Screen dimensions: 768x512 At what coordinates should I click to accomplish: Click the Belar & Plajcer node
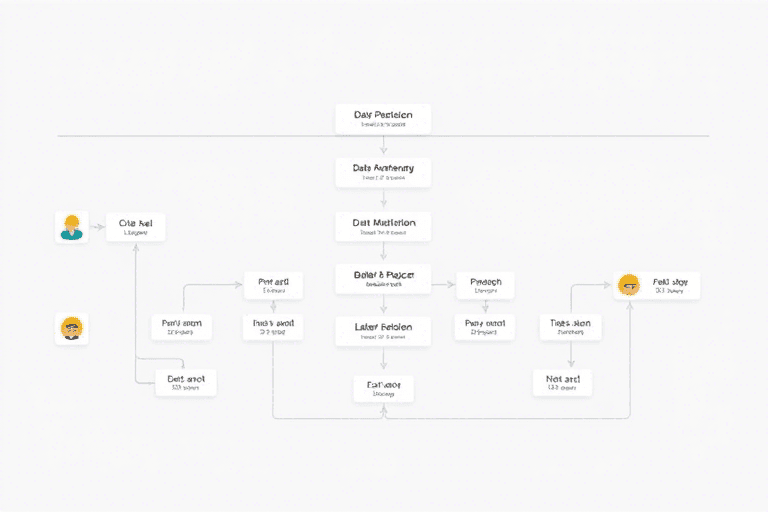pyautogui.click(x=383, y=278)
